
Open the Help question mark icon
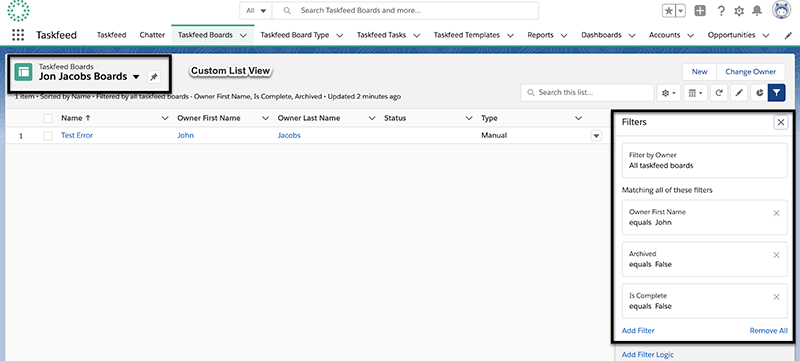721,11
